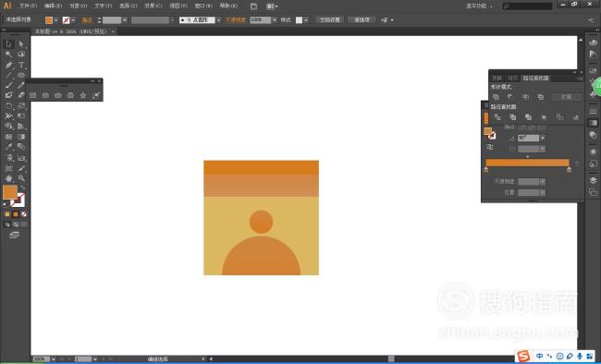Toggle Draw Behind mode in toolbox

click(16, 224)
